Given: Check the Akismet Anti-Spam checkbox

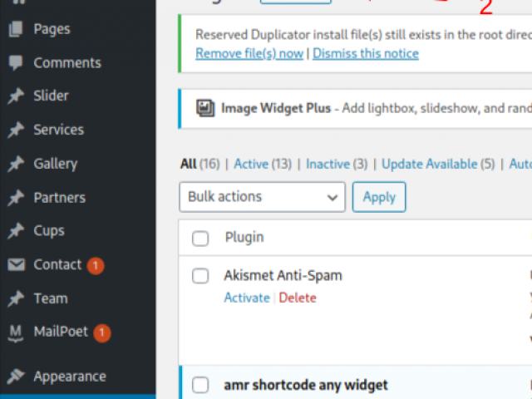Looking at the screenshot, I should coord(200,276).
